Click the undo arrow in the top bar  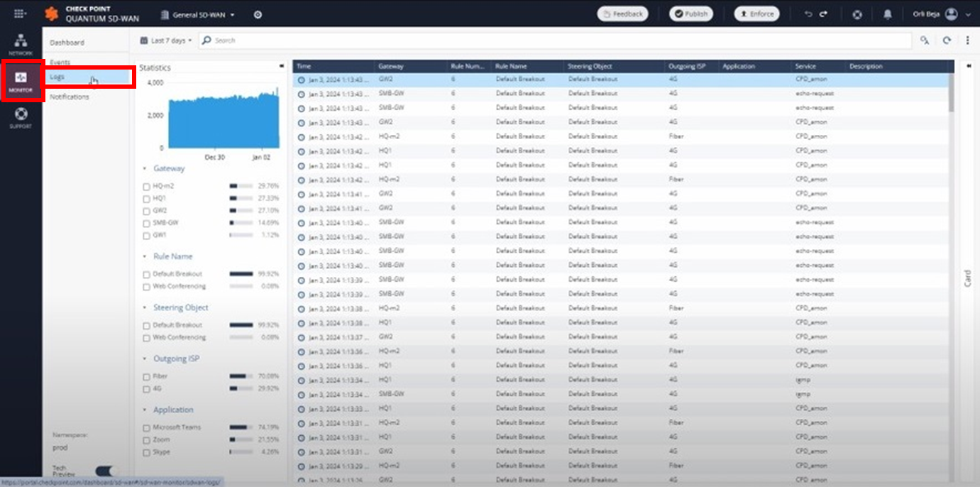[x=808, y=14]
